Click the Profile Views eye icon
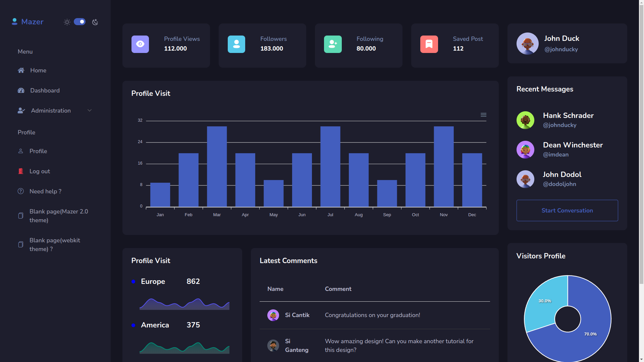Screen dimensions: 644x362 pos(140,44)
